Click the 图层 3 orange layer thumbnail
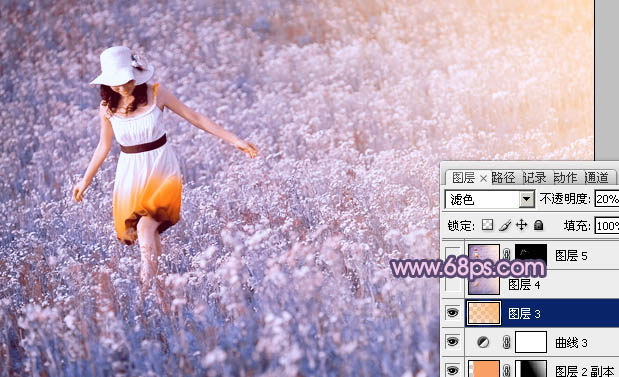Viewport: 619px width, 377px height. [484, 313]
